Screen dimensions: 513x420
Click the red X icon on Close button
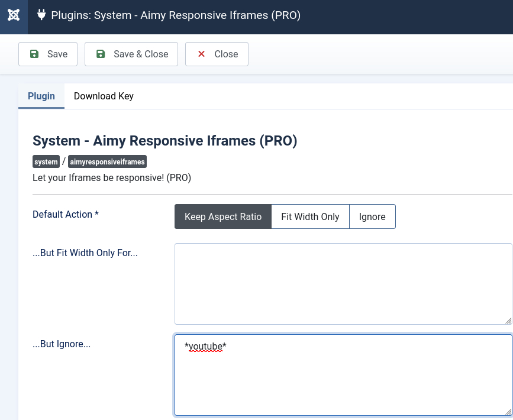point(201,53)
